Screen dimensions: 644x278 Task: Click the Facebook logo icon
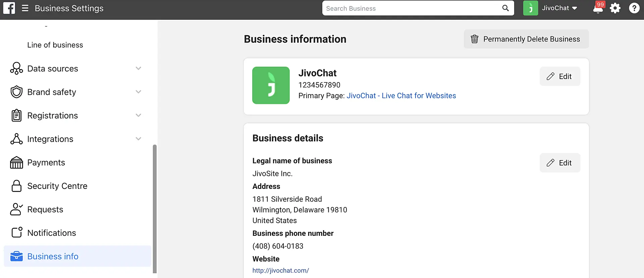click(9, 8)
